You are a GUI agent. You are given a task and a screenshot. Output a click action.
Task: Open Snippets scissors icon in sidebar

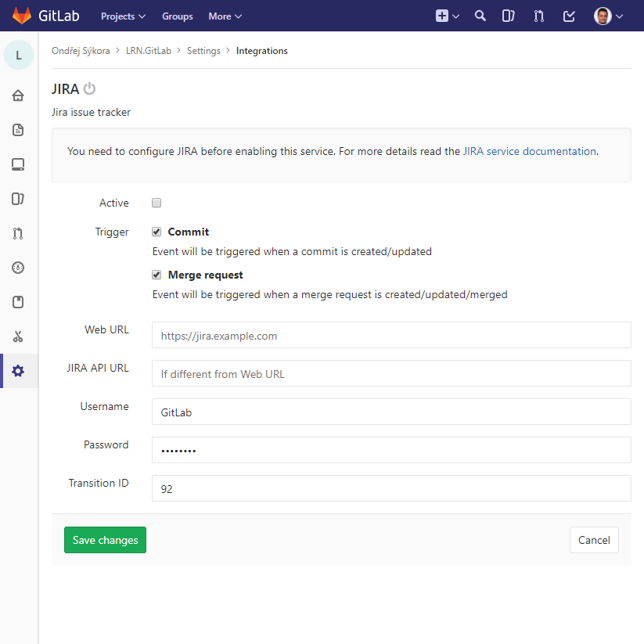tap(18, 336)
